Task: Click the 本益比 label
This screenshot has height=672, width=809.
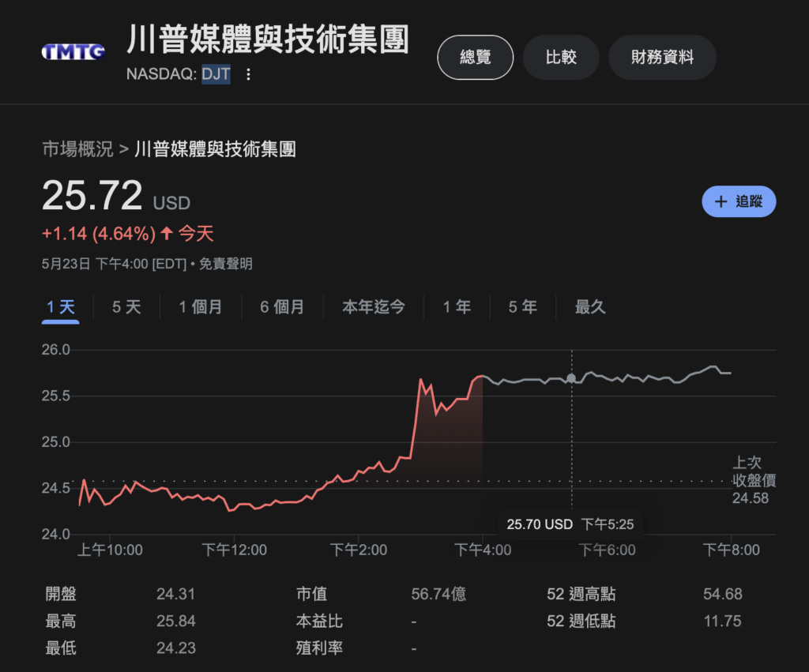Action: click(319, 621)
